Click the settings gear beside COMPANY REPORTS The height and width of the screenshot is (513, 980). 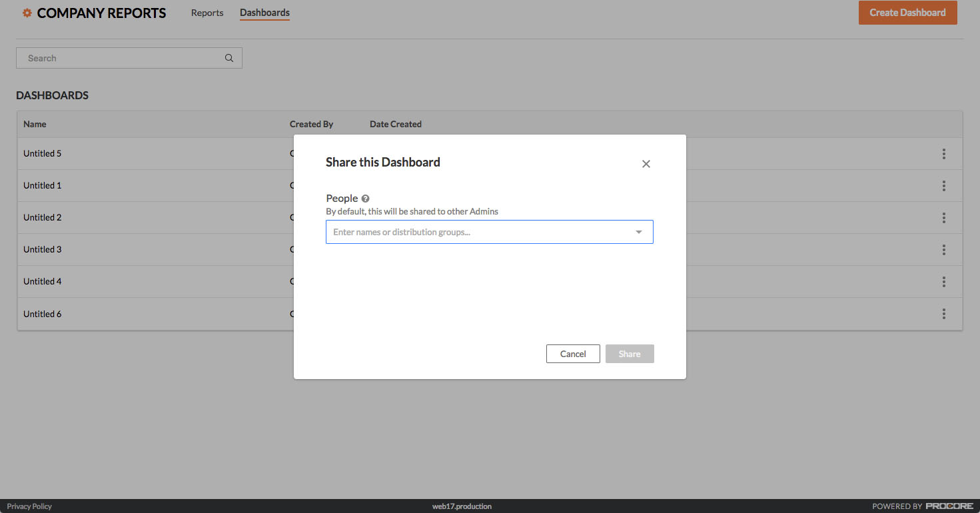click(x=27, y=12)
